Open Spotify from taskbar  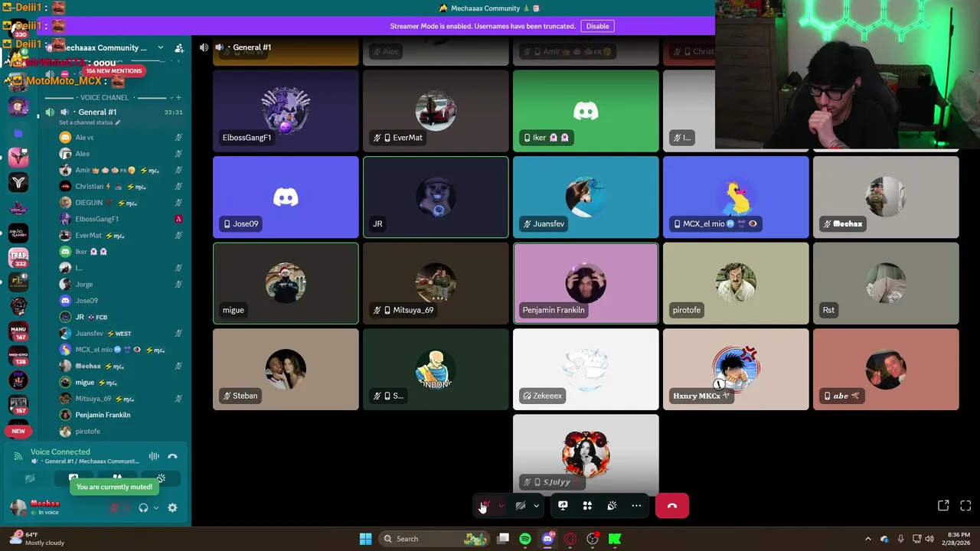coord(525,539)
